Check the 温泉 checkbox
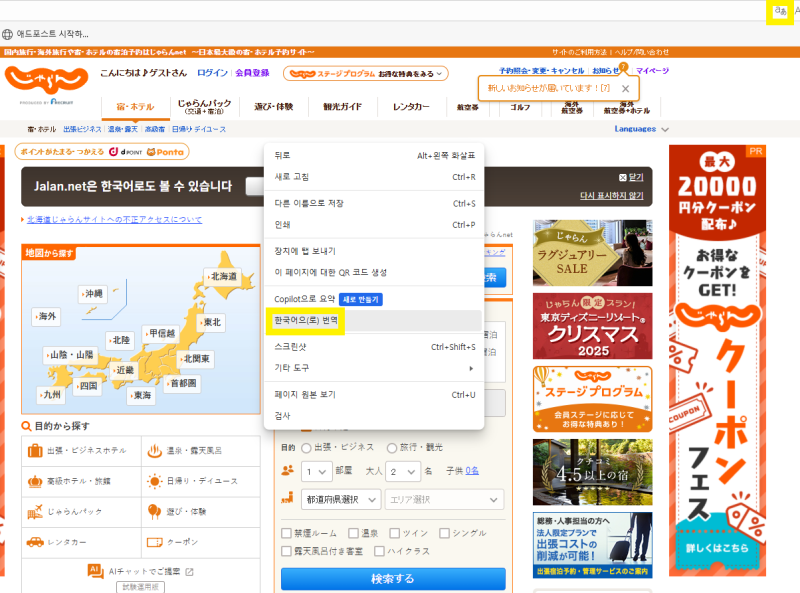800x593 pixels. (x=353, y=533)
